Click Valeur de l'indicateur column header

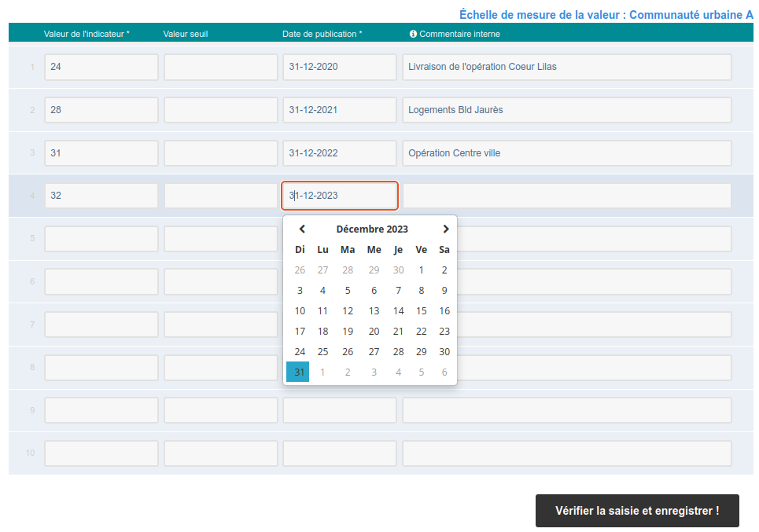click(x=87, y=34)
